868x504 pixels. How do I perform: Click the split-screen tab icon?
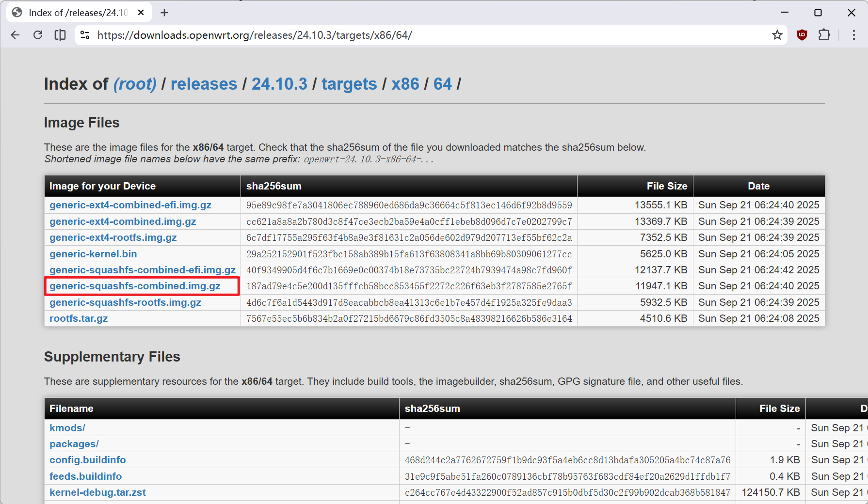coord(60,35)
